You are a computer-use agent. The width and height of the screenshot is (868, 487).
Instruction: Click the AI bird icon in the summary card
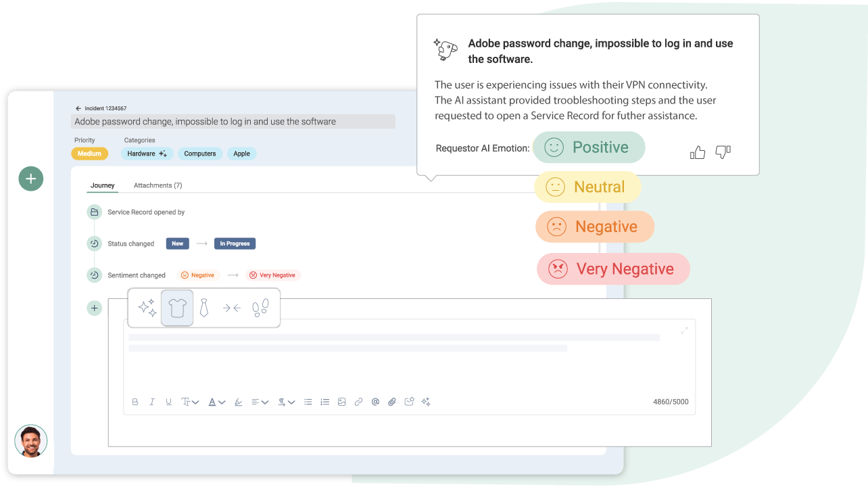tap(445, 49)
